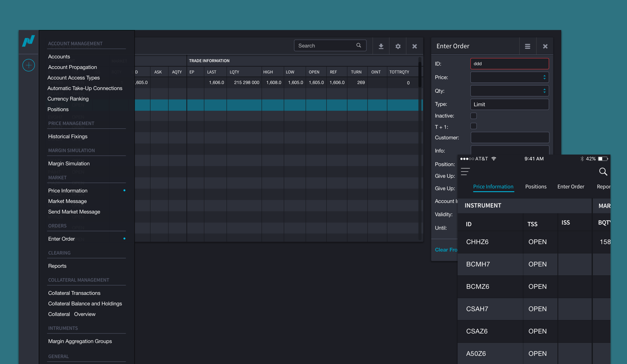Select A50Z6 row in mobile list
The height and width of the screenshot is (364, 627).
pyautogui.click(x=534, y=354)
